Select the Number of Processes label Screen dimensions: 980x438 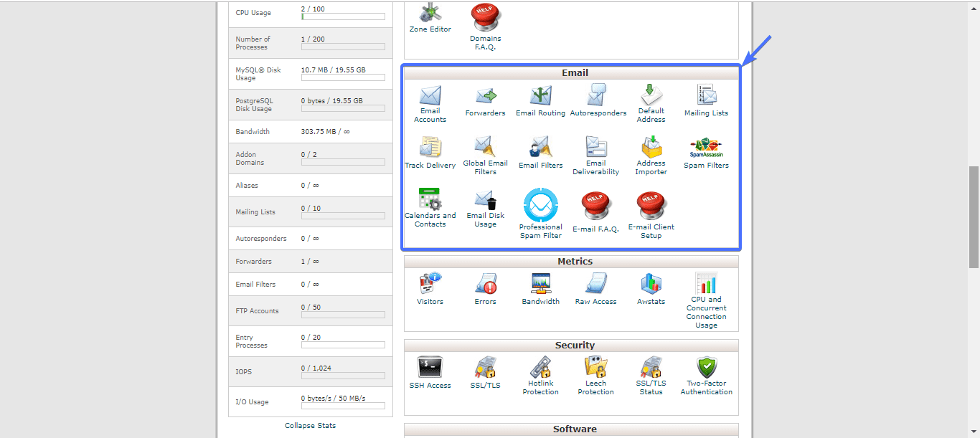click(253, 43)
